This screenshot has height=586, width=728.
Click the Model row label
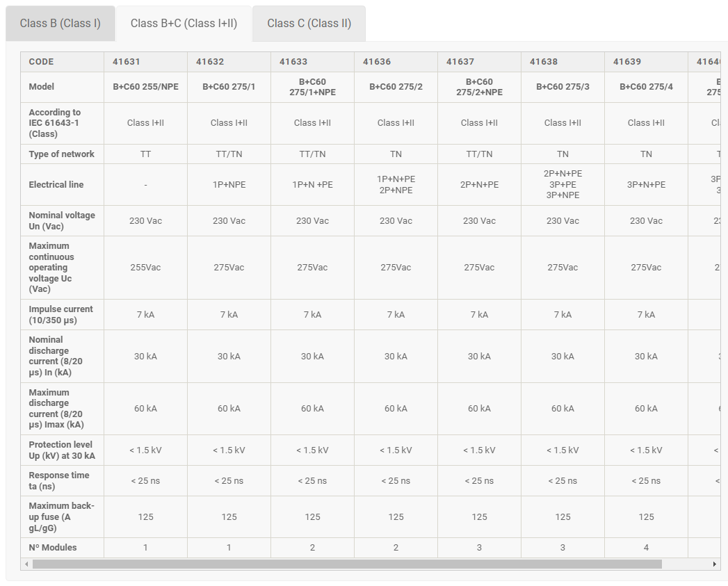41,87
